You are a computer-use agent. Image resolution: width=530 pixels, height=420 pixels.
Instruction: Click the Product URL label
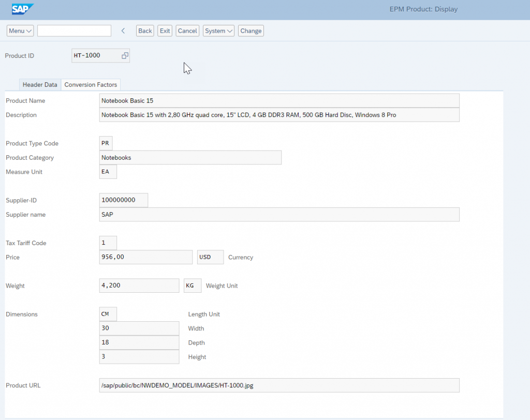click(23, 385)
